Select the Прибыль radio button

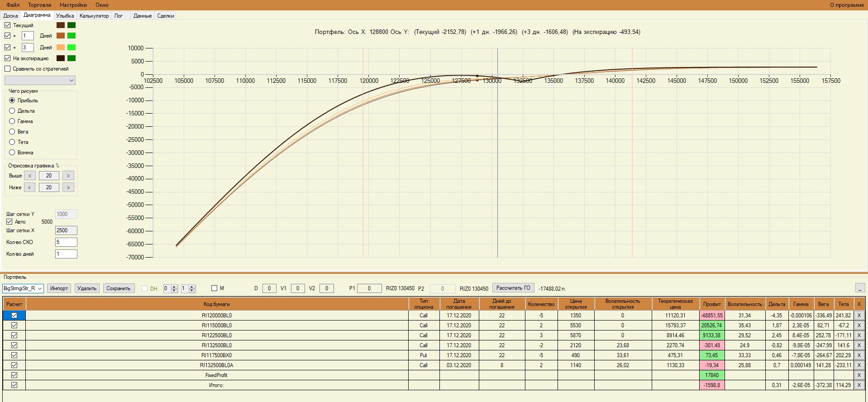pos(12,100)
